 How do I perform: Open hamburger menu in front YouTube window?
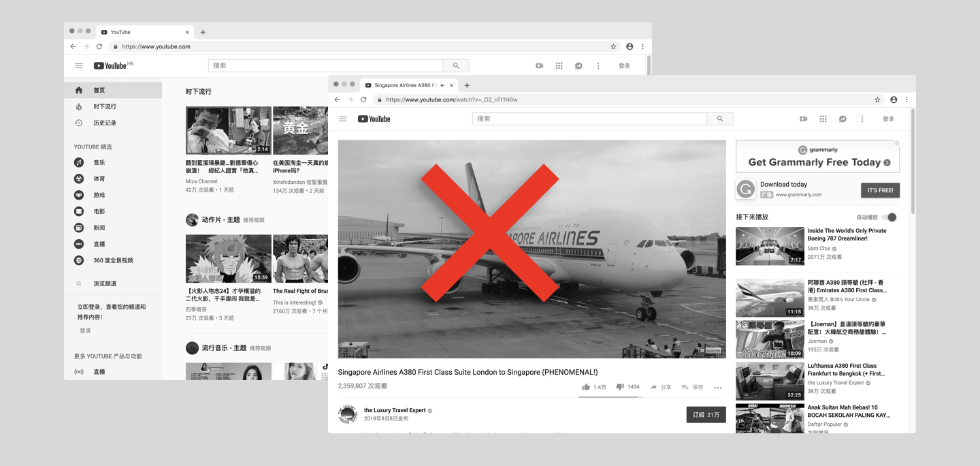pos(343,119)
